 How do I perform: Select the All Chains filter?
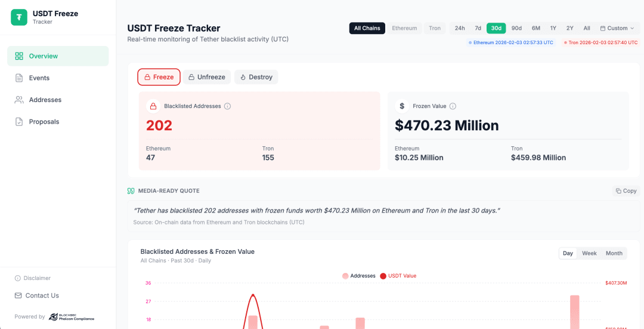click(367, 28)
